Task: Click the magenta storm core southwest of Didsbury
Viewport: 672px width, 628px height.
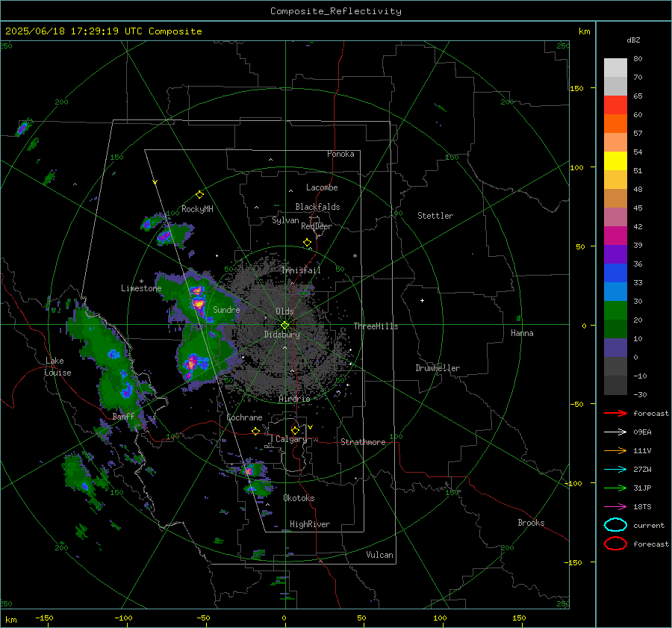Action: pos(192,362)
